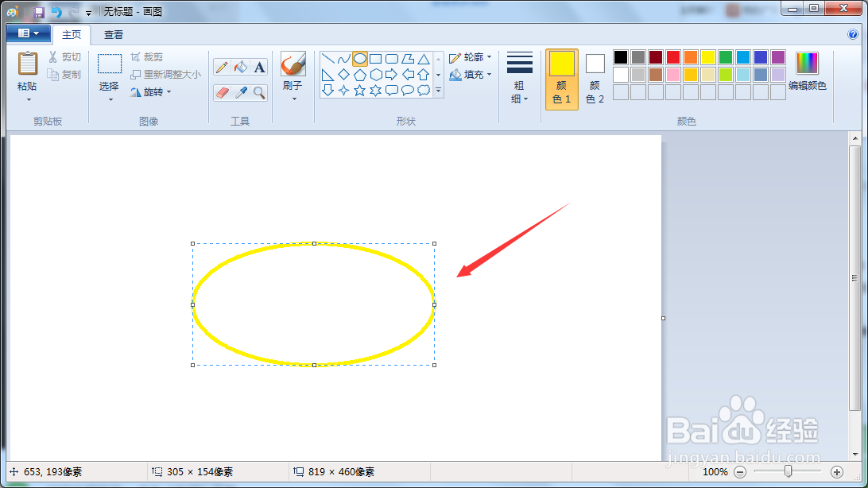Choose the Five-point star shape

tap(360, 90)
